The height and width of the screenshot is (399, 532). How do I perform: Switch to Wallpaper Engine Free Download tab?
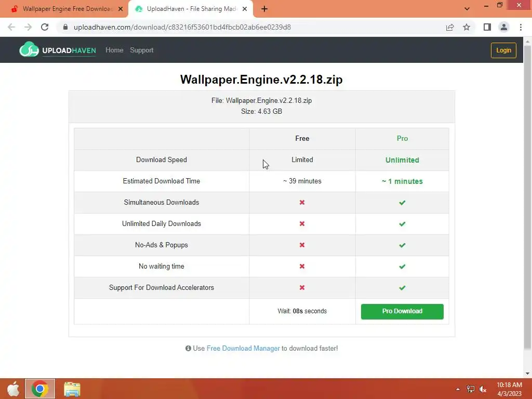[64, 9]
